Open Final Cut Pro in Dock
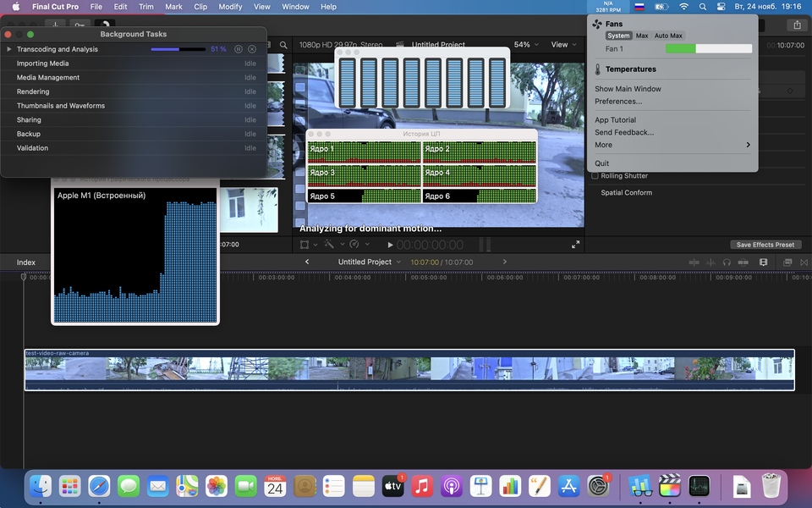 670,486
